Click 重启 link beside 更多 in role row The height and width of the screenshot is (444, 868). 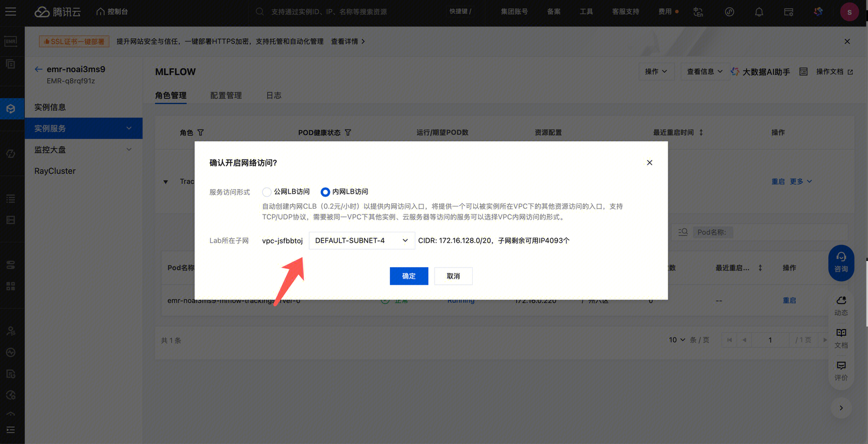pos(778,182)
